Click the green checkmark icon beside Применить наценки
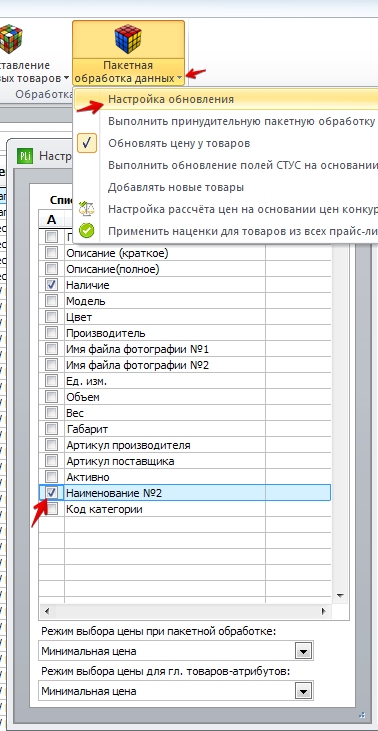378x731 pixels. [x=87, y=230]
